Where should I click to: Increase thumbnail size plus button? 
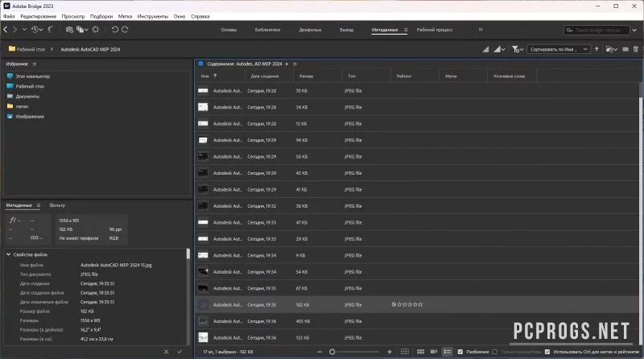click(390, 352)
